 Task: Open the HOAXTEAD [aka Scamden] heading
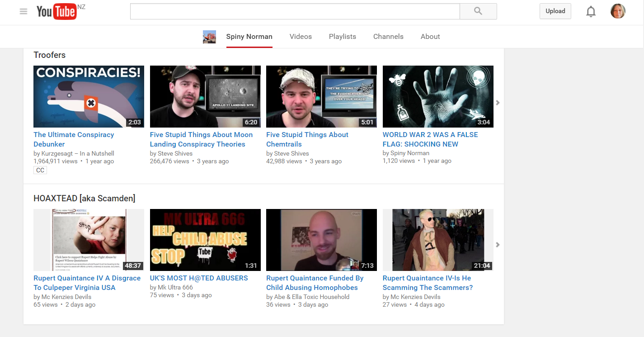pyautogui.click(x=85, y=199)
